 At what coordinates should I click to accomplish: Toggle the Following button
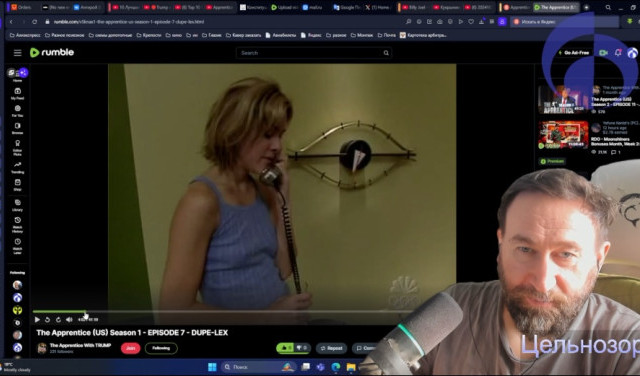pyautogui.click(x=161, y=348)
